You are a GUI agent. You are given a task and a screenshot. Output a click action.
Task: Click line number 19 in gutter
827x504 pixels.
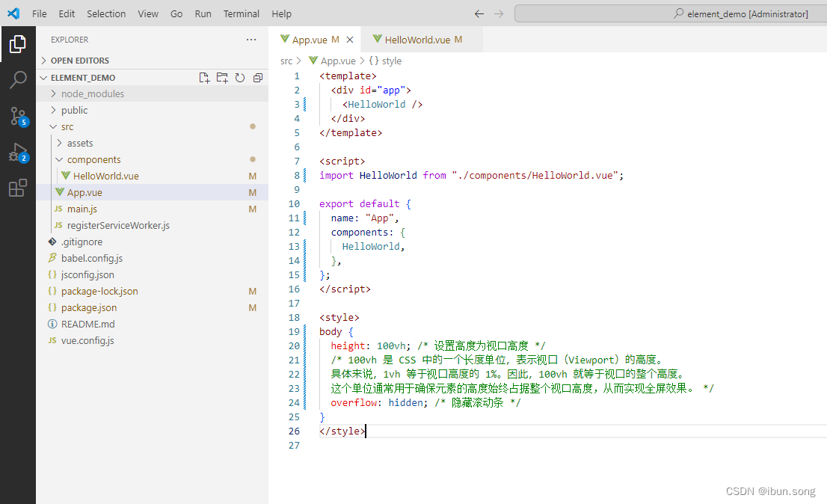[x=294, y=331]
